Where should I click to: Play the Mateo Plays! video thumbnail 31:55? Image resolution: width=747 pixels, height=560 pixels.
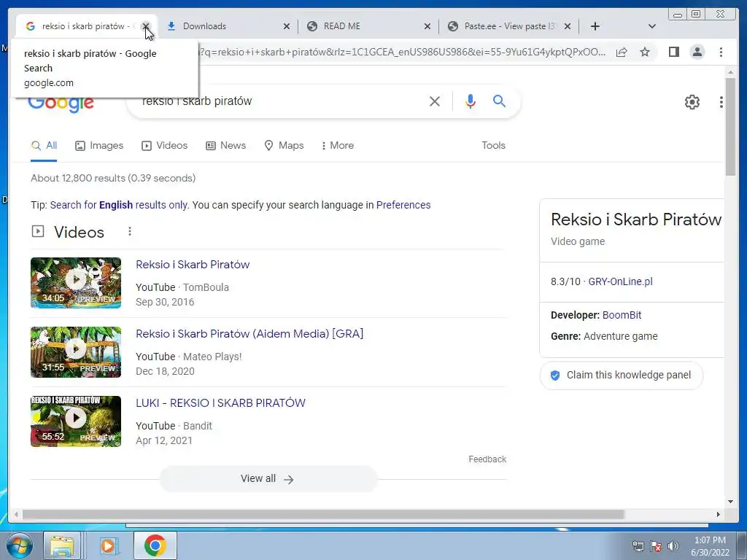pyautogui.click(x=76, y=352)
